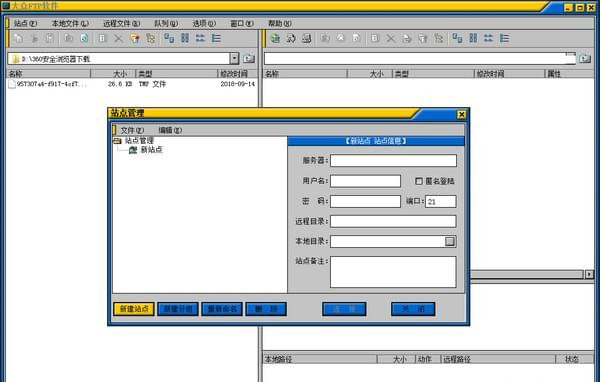Click the 服务器 input field

tap(393, 160)
